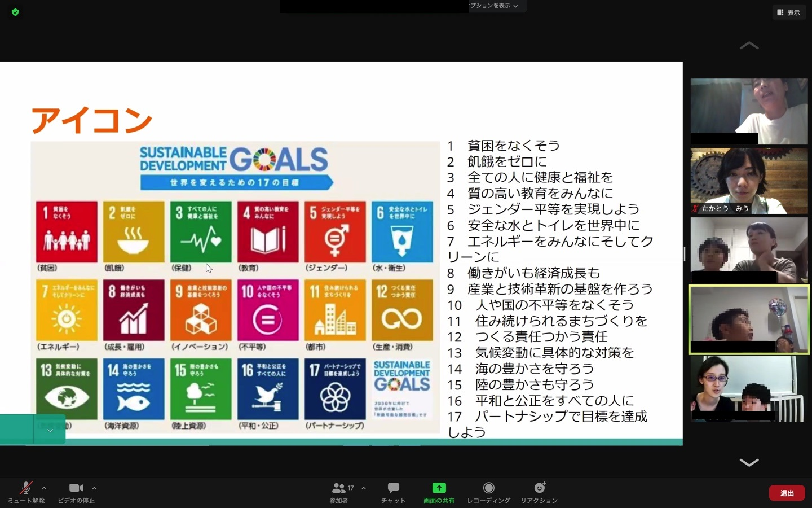Click SDG goal 11 都市 tile
The width and height of the screenshot is (812, 508).
(x=335, y=310)
